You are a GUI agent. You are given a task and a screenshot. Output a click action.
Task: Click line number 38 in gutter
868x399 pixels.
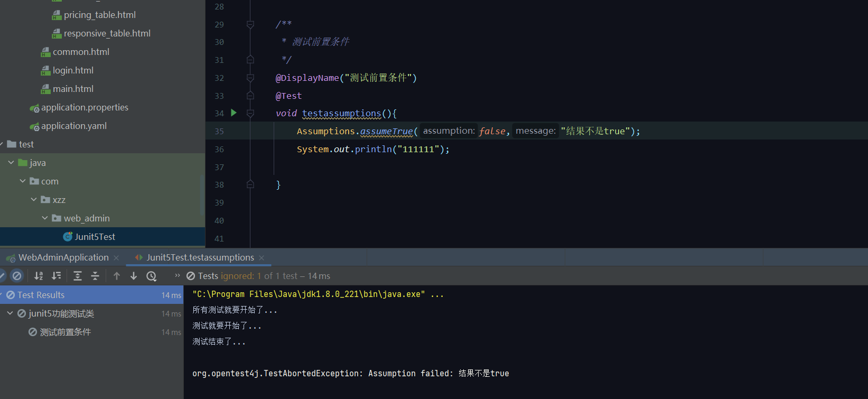click(x=219, y=184)
